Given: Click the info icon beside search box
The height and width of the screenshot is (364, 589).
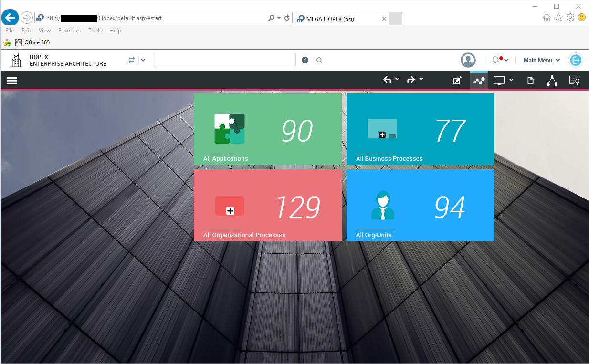Looking at the screenshot, I should click(x=305, y=60).
